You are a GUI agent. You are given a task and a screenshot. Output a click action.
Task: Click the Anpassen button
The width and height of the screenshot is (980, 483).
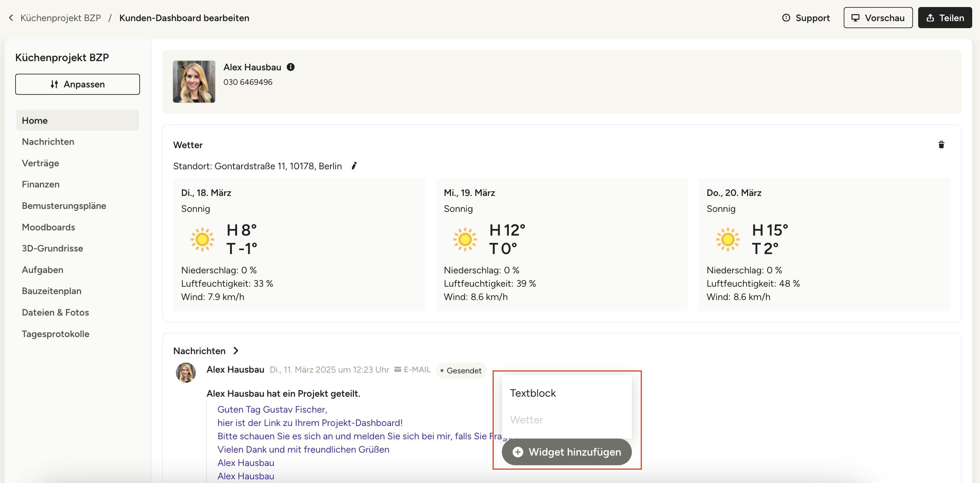pos(78,84)
